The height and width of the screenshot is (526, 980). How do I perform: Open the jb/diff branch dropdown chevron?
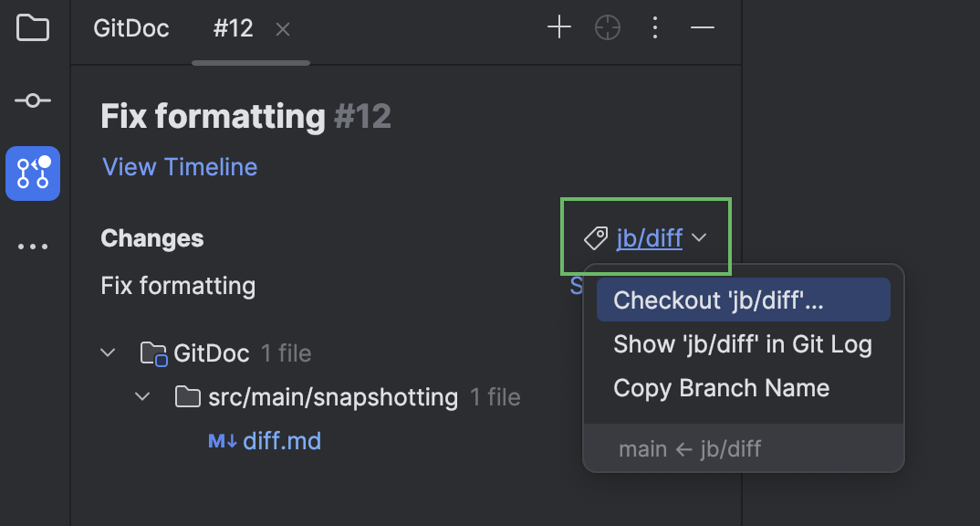(x=699, y=237)
